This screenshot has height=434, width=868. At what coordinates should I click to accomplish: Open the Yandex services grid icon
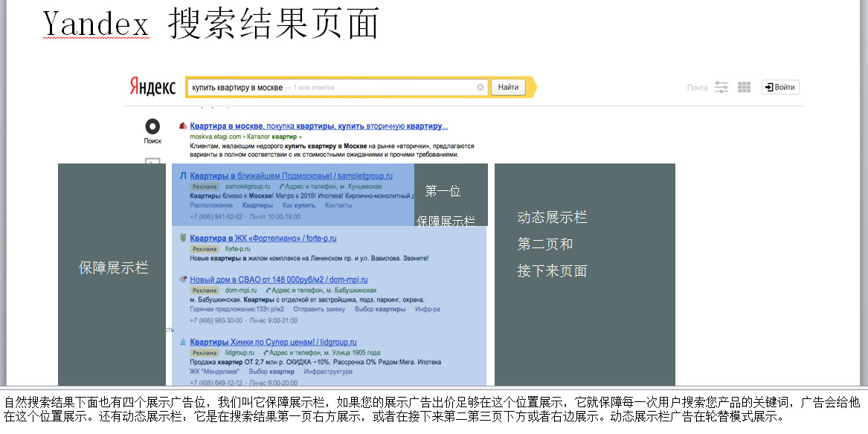pyautogui.click(x=744, y=87)
